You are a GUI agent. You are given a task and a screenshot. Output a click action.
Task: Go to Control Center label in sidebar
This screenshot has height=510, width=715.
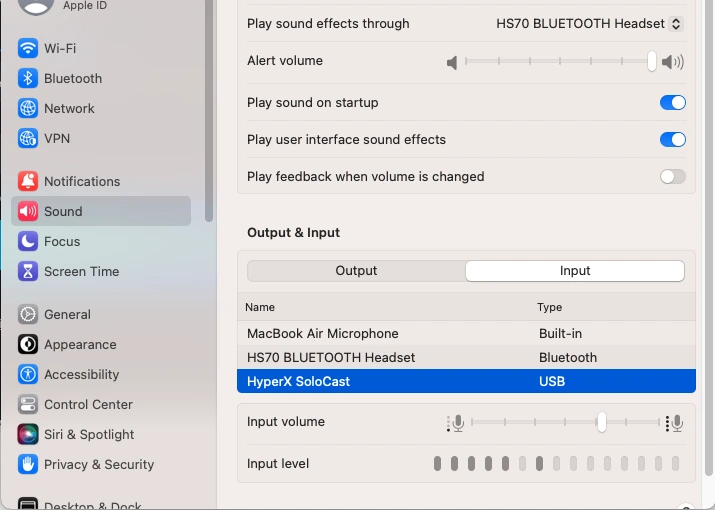click(88, 404)
